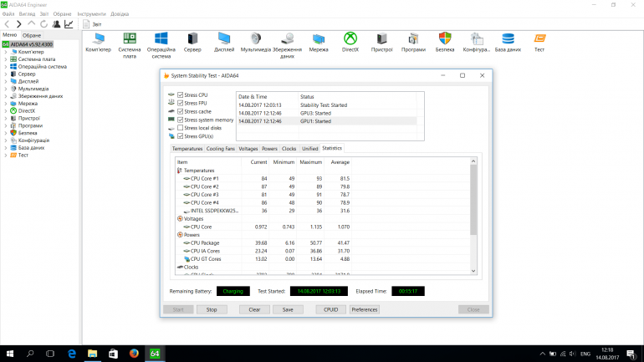Click statistics scrollbar up arrow
Viewport: 644px width, 362px height.
473,161
